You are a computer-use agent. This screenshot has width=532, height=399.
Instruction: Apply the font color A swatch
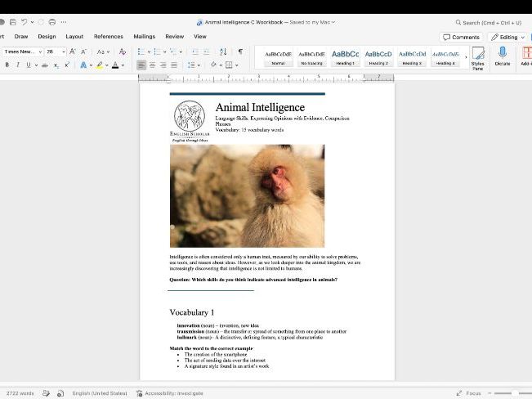[115, 65]
